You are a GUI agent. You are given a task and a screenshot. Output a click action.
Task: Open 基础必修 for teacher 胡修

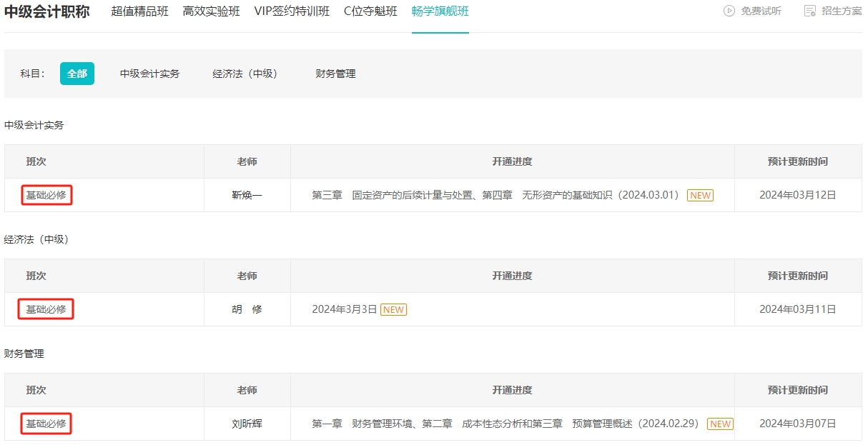point(46,309)
